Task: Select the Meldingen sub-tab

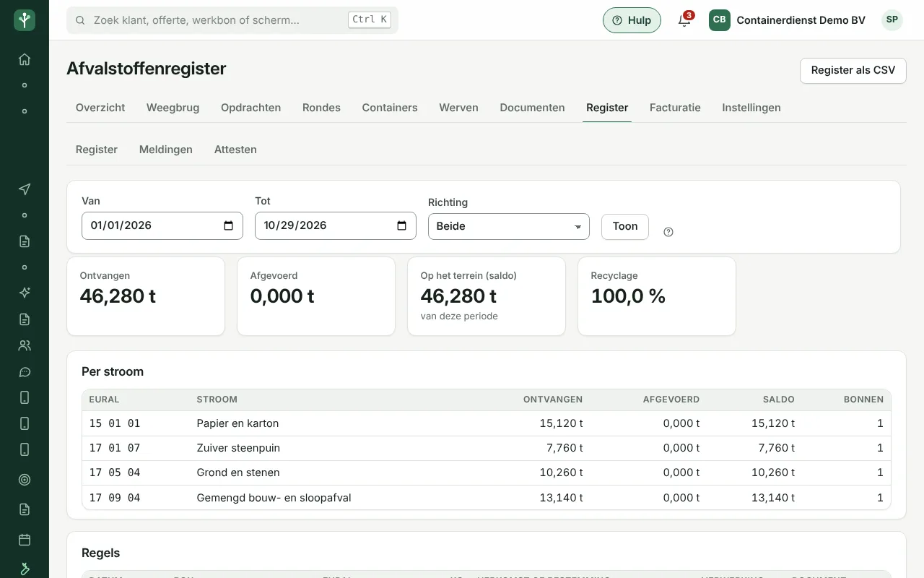Action: 166,150
